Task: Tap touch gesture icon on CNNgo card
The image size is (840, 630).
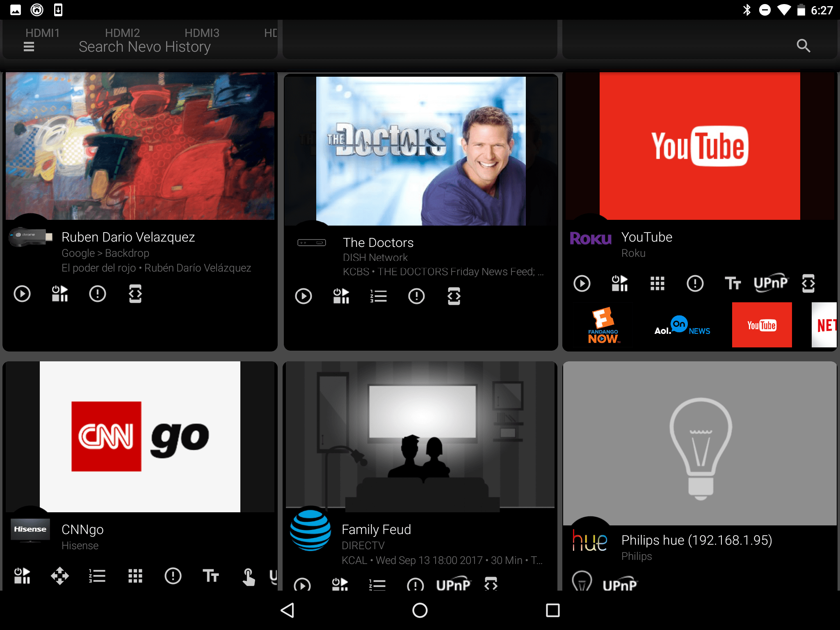Action: (248, 576)
